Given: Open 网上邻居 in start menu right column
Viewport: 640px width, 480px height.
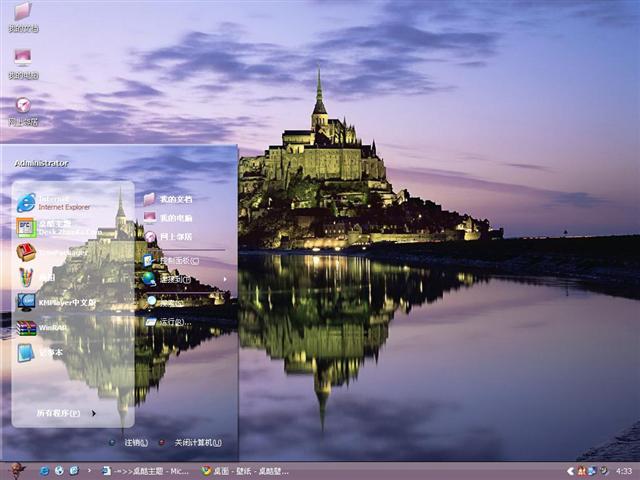Looking at the screenshot, I should pyautogui.click(x=168, y=236).
